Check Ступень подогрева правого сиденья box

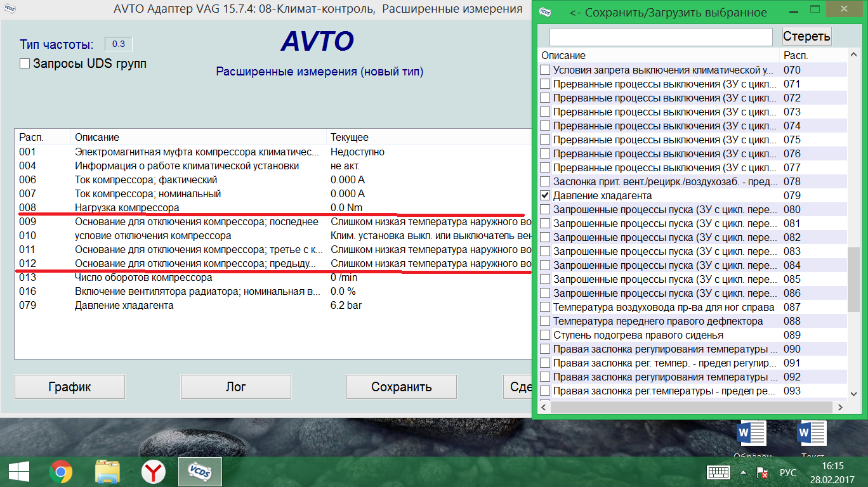point(545,335)
